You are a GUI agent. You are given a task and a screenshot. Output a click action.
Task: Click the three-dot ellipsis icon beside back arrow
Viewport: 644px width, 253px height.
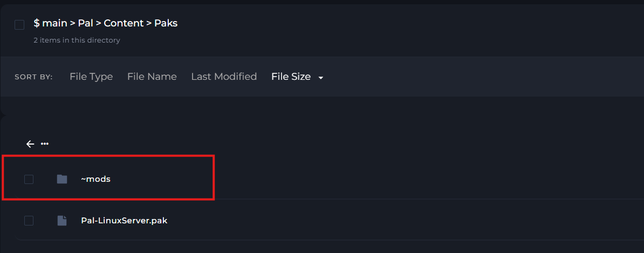point(45,144)
